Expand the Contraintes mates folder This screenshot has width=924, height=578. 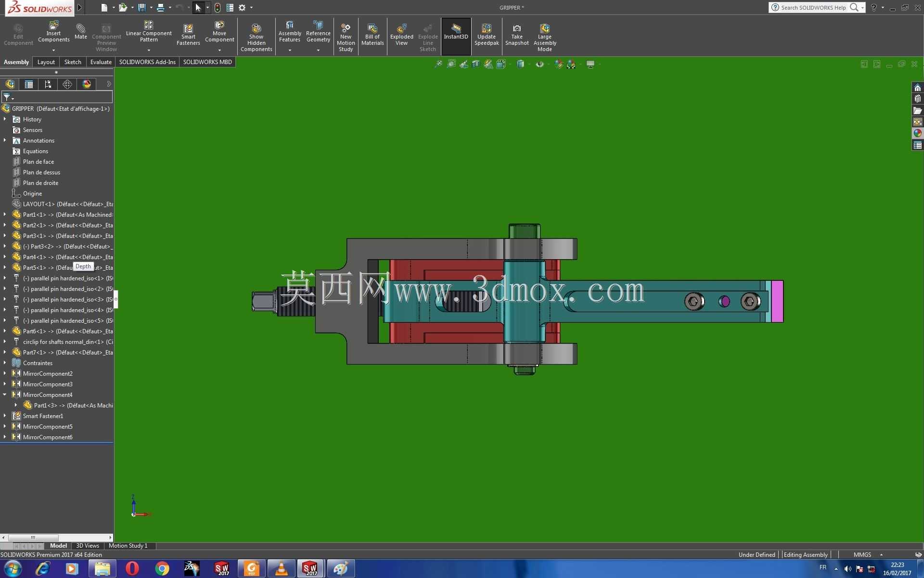(x=5, y=363)
